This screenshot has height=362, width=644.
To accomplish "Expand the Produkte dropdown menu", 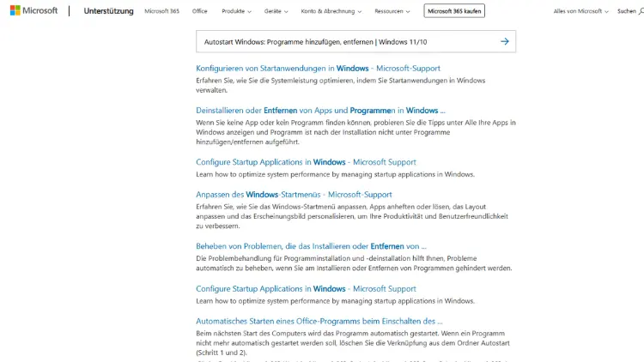I will (x=236, y=11).
